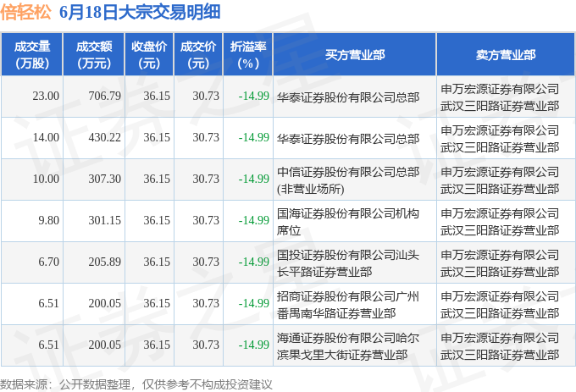Click the 6月18日大宗交易明细 title text
Screen dimensions: 576x392
click(x=140, y=12)
